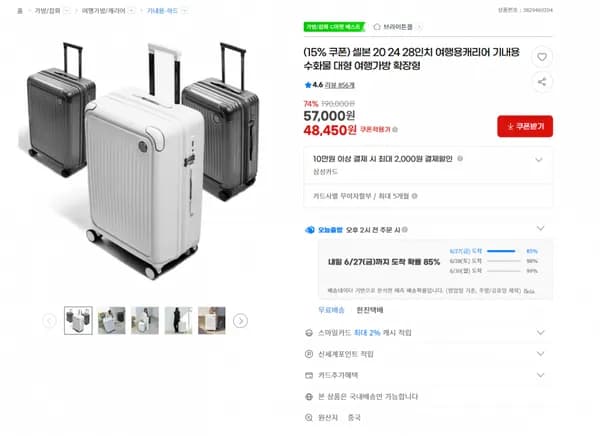600x436 pixels.
Task: Select the first suitcase thumbnail image
Action: click(78, 320)
